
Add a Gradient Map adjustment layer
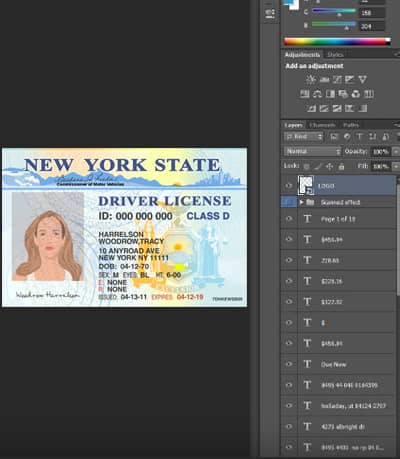pyautogui.click(x=363, y=108)
